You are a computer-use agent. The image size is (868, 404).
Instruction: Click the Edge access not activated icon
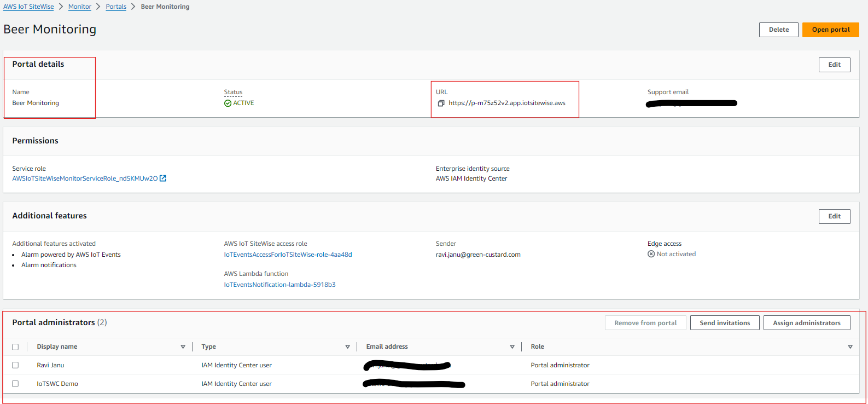pos(651,254)
